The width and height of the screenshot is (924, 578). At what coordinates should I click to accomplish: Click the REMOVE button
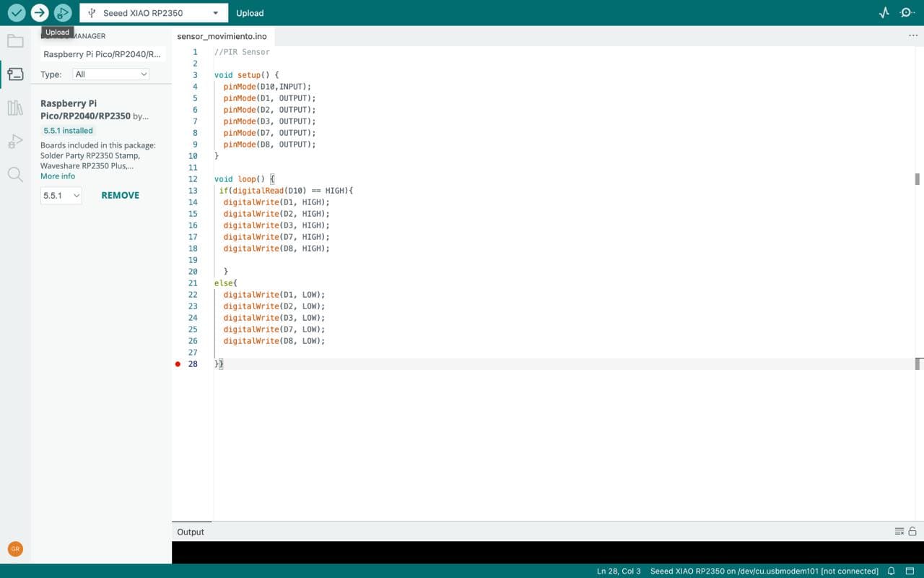(x=120, y=196)
